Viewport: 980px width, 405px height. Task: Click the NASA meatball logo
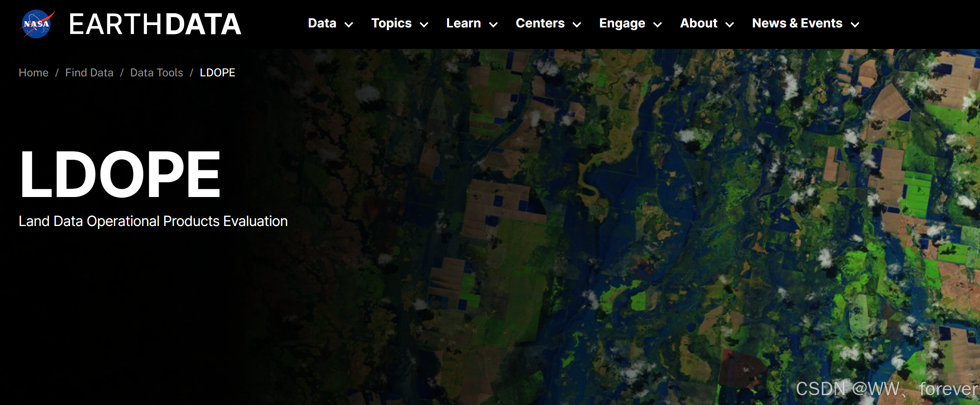click(37, 24)
